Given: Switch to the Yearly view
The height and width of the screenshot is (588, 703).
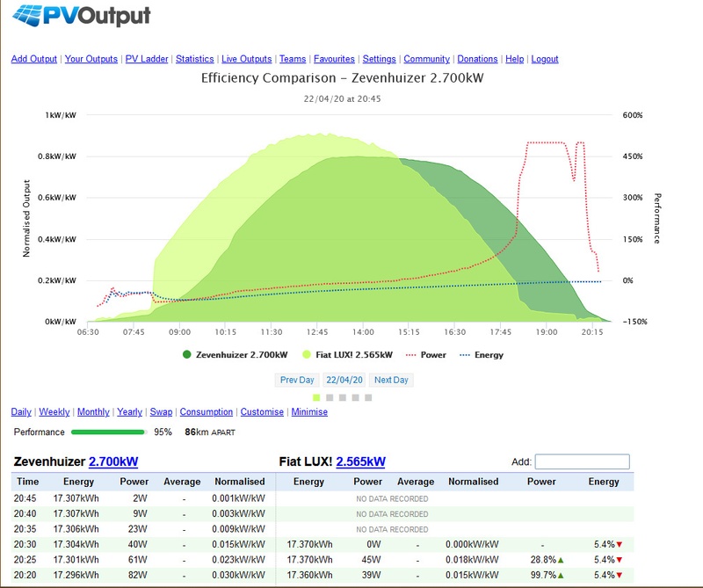Looking at the screenshot, I should tap(129, 411).
